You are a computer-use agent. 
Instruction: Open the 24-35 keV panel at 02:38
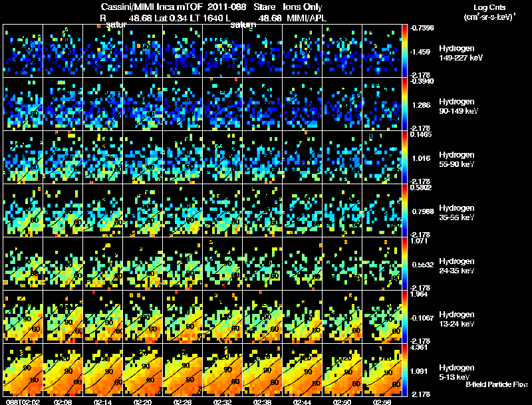pos(262,264)
